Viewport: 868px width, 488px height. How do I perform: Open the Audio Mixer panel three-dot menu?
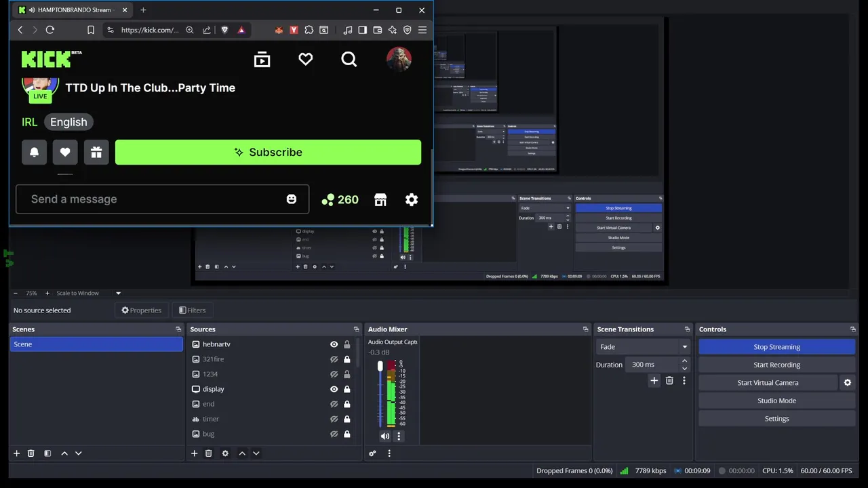(x=389, y=453)
